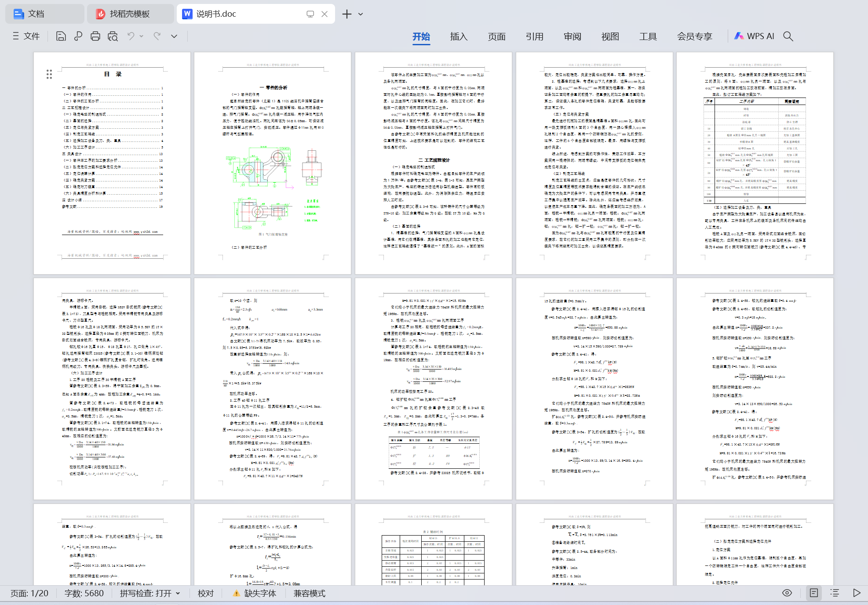868x605 pixels.
Task: Click the export to PDF icon
Action: tap(78, 36)
